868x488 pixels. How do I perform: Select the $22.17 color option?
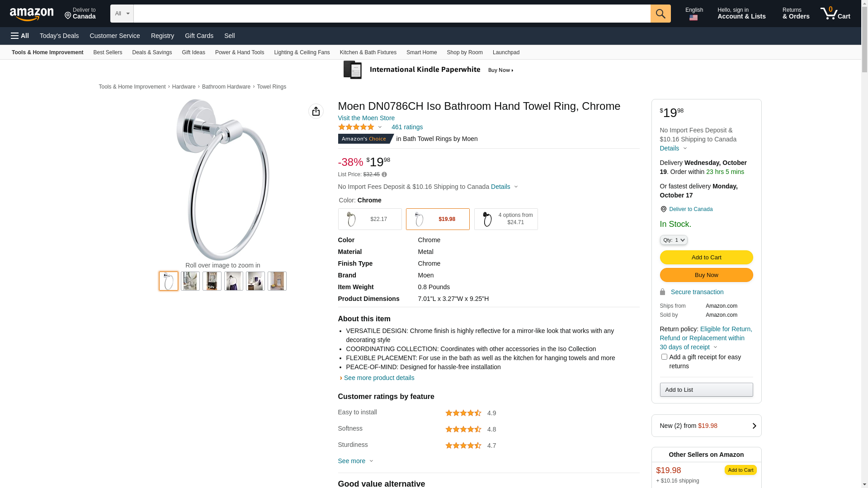point(369,219)
